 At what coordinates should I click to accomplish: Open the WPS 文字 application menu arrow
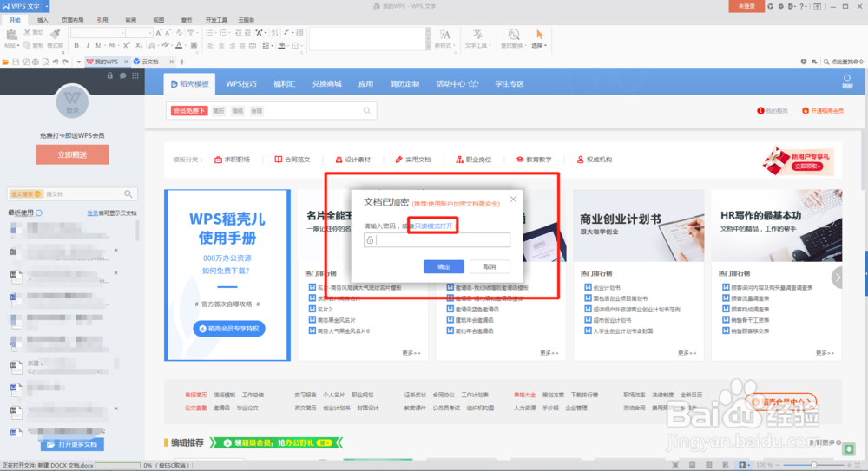pos(47,6)
